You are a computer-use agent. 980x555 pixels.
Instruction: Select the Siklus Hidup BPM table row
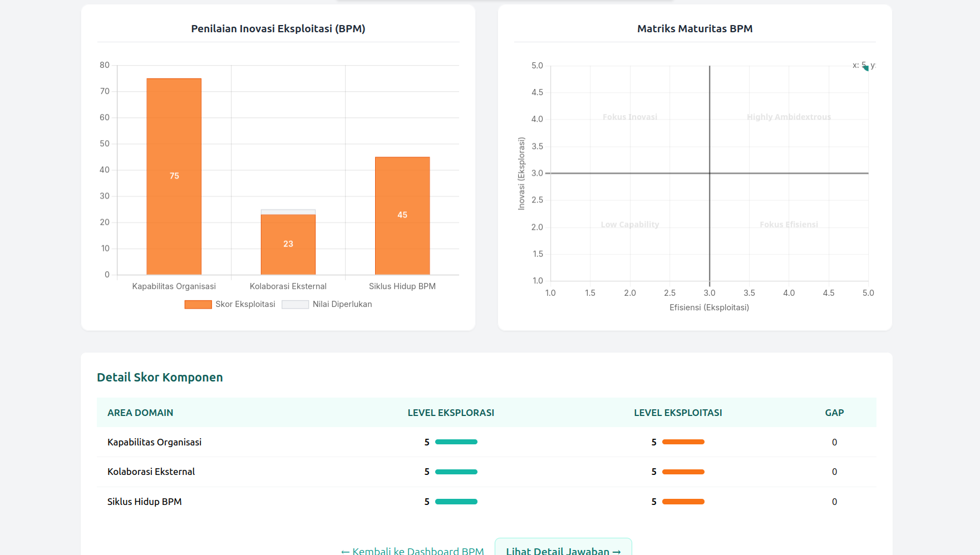144,502
